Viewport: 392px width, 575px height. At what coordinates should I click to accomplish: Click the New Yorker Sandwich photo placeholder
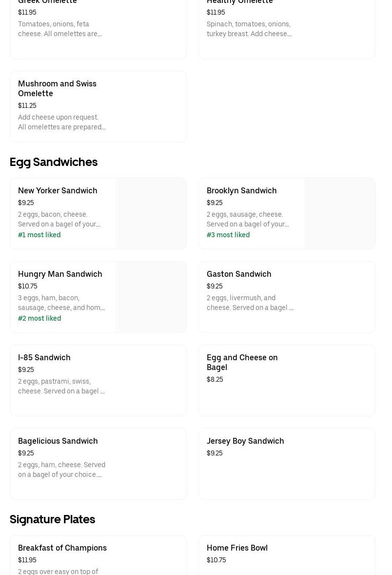click(x=151, y=214)
